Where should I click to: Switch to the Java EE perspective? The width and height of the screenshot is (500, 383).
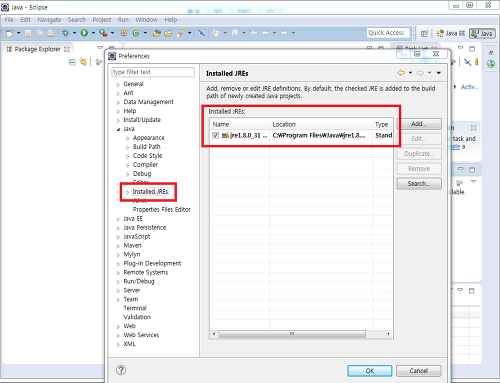(x=451, y=33)
